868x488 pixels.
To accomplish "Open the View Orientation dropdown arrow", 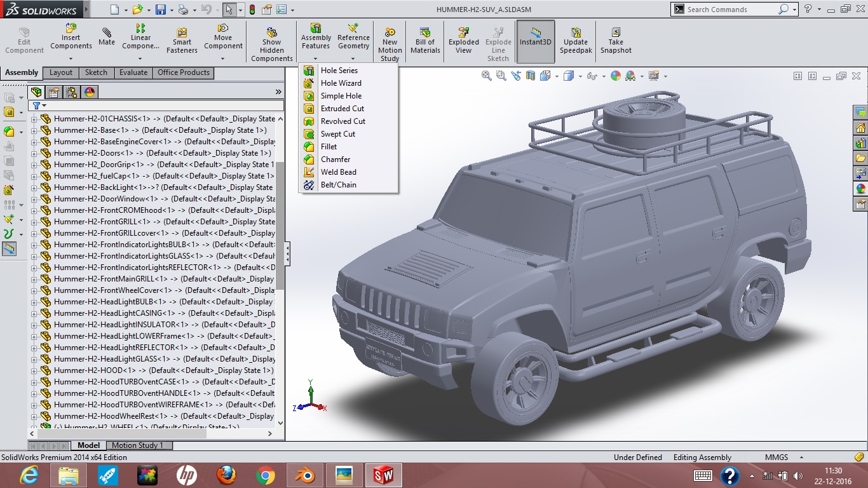I will [x=557, y=76].
